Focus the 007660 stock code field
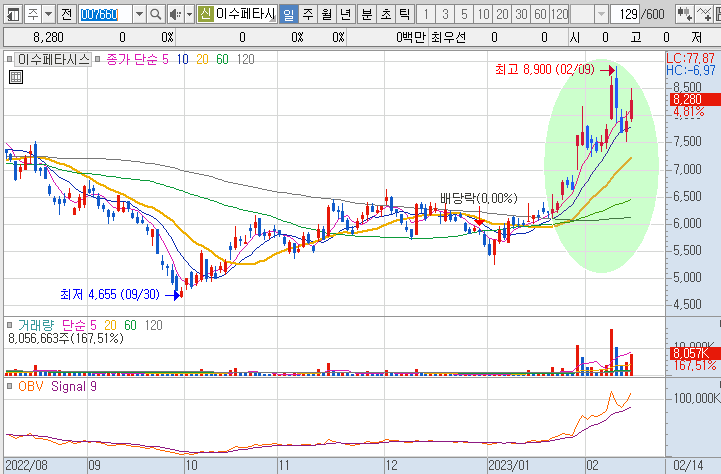Image resolution: width=721 pixels, height=474 pixels. click(105, 14)
